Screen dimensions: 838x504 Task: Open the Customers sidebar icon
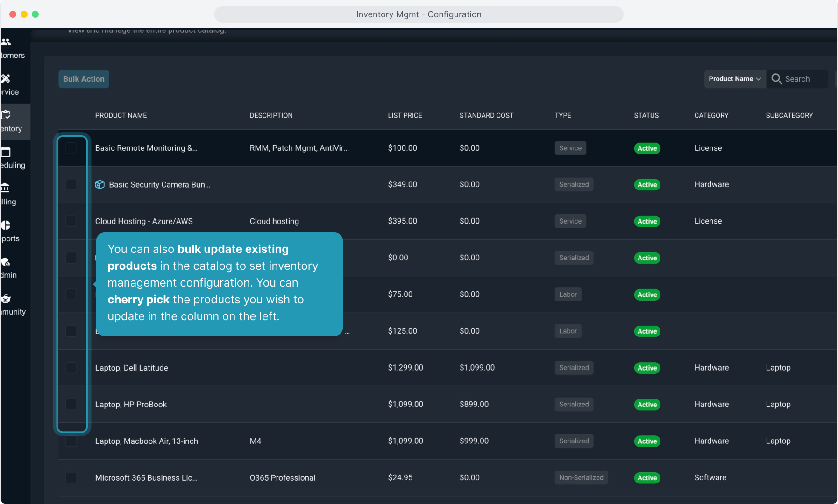click(x=6, y=42)
